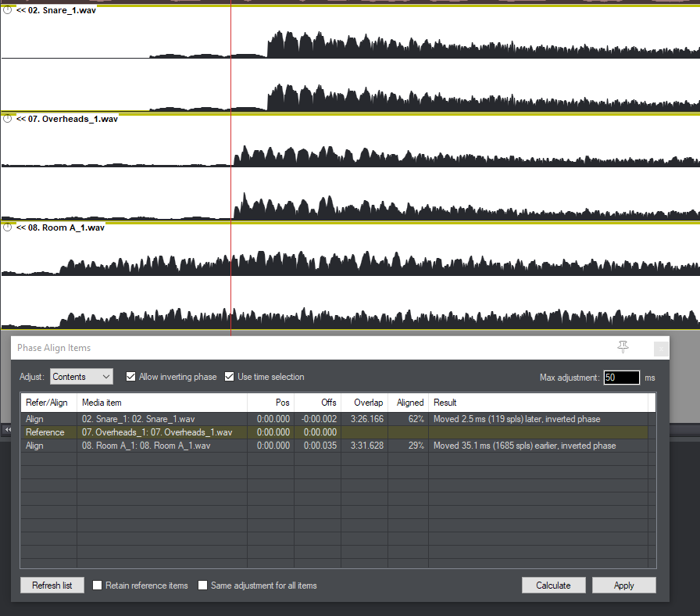Enable Retain reference items checkbox
Screen dimensions: 700x616
click(98, 586)
